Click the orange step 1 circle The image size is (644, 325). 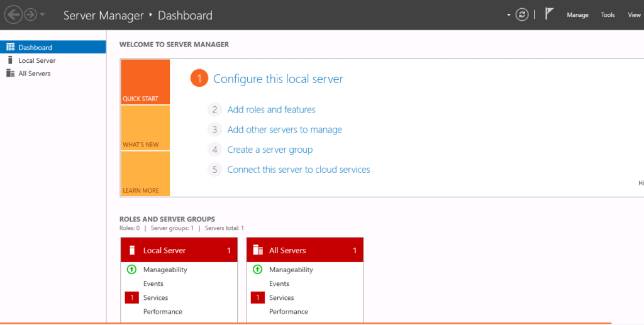[x=199, y=79]
